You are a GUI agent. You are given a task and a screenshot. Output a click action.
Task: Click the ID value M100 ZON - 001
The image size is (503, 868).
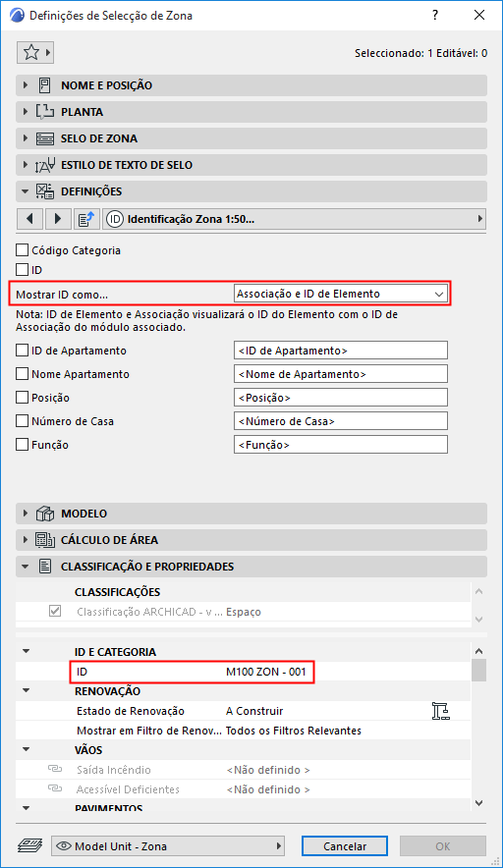266,672
